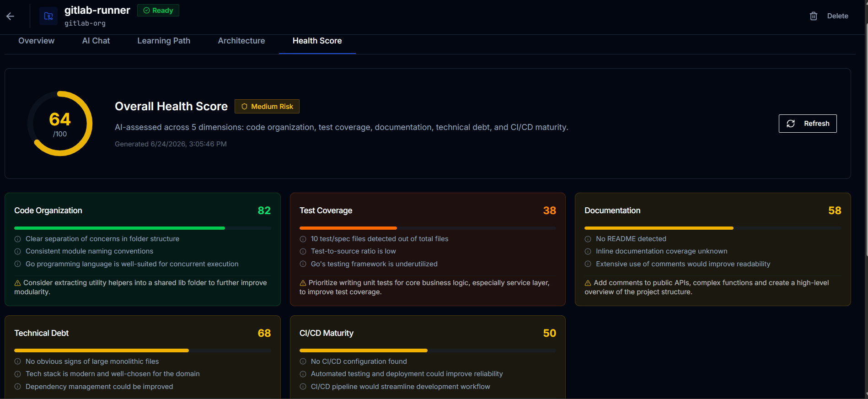868x399 pixels.
Task: Click the info icon beside "Go's testing framework is underutilized"
Action: pos(303,264)
